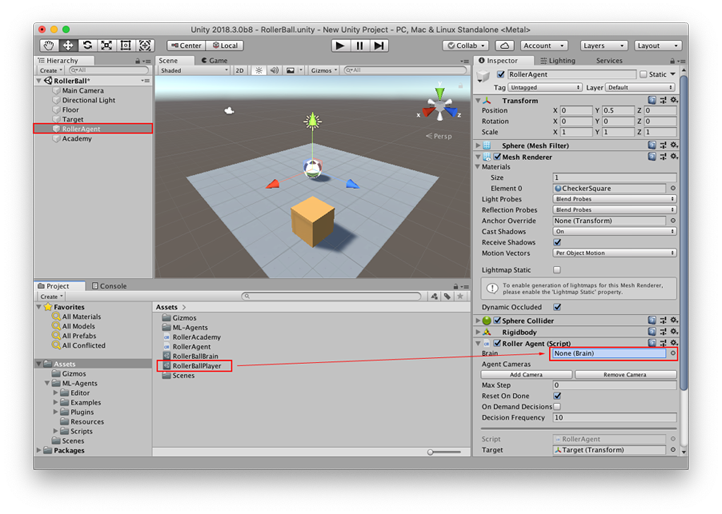The width and height of the screenshot is (722, 514).
Task: Click the Step frame button
Action: pos(379,46)
